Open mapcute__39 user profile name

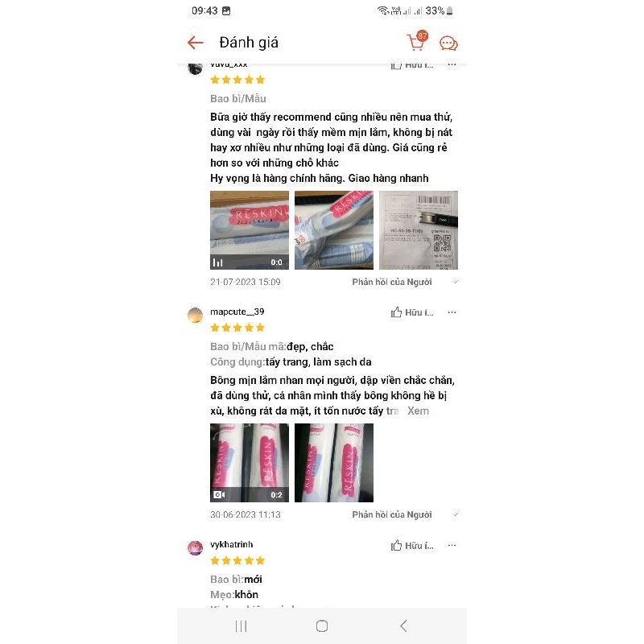click(x=237, y=312)
